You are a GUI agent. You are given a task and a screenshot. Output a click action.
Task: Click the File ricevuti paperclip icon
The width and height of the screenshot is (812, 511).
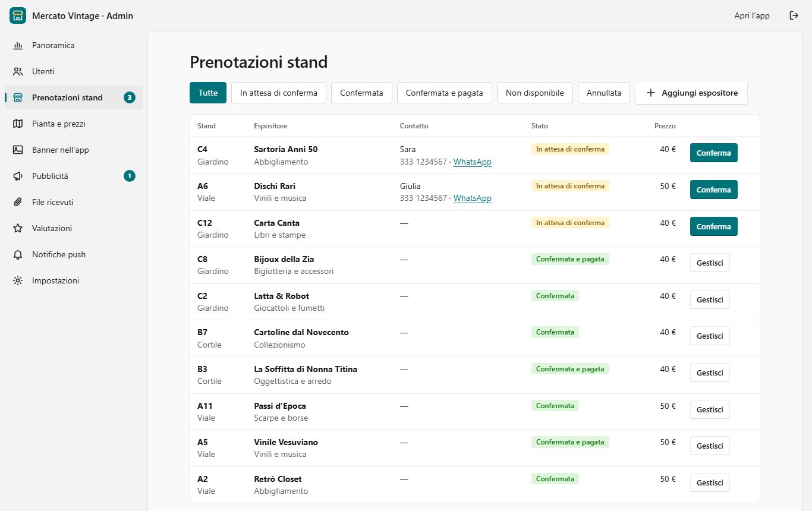coord(18,202)
